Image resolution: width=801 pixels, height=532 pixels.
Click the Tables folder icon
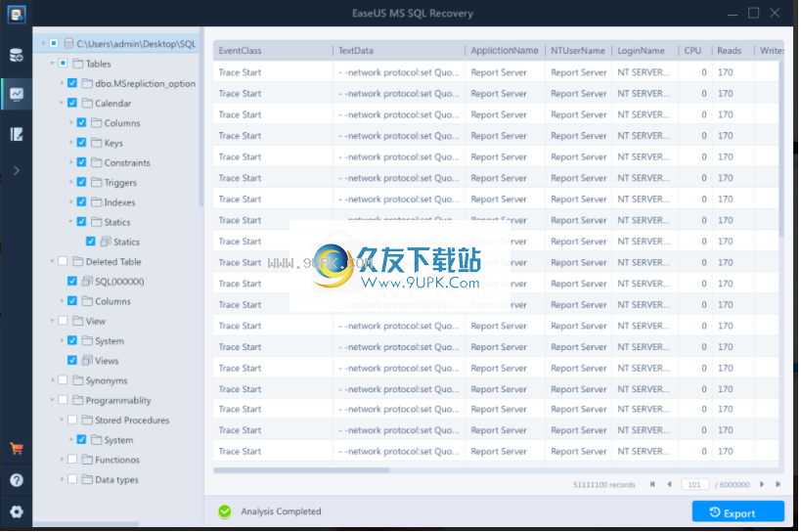coord(78,64)
